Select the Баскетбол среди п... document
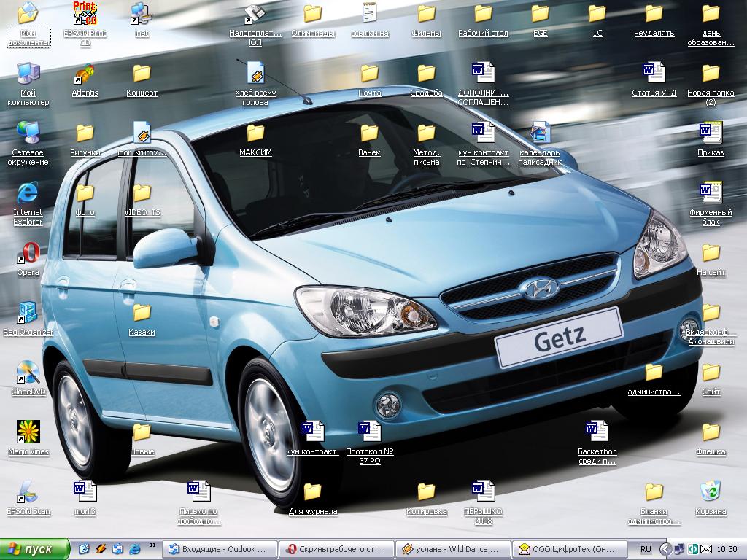747x560 pixels. coord(597,443)
